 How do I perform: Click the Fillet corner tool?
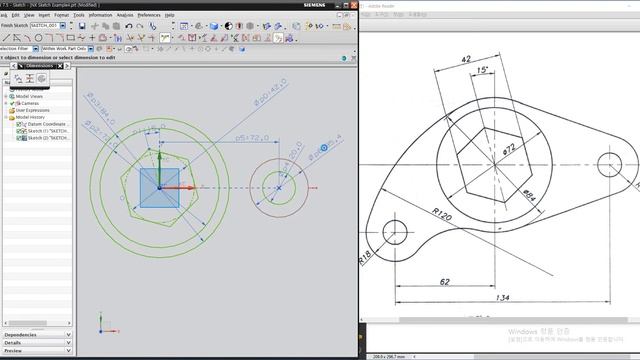click(x=49, y=38)
